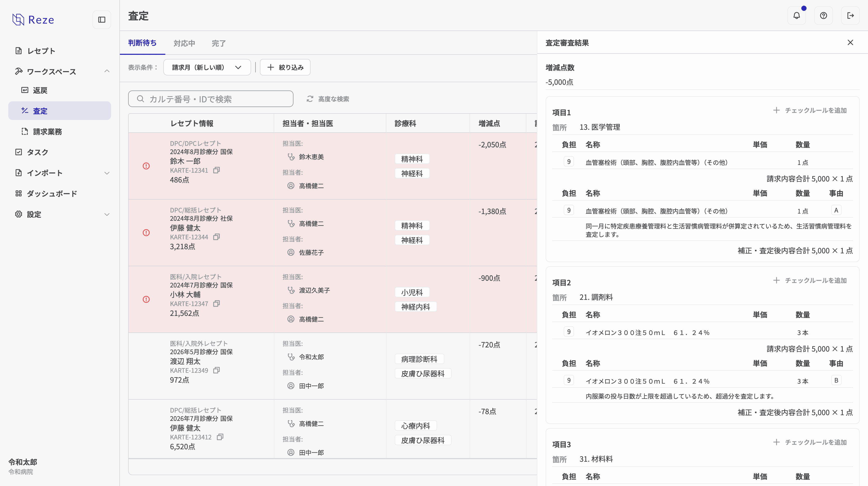Viewport: 868px width, 486px height.
Task: Copy KARTE-123412 using the copy icon
Action: click(220, 437)
